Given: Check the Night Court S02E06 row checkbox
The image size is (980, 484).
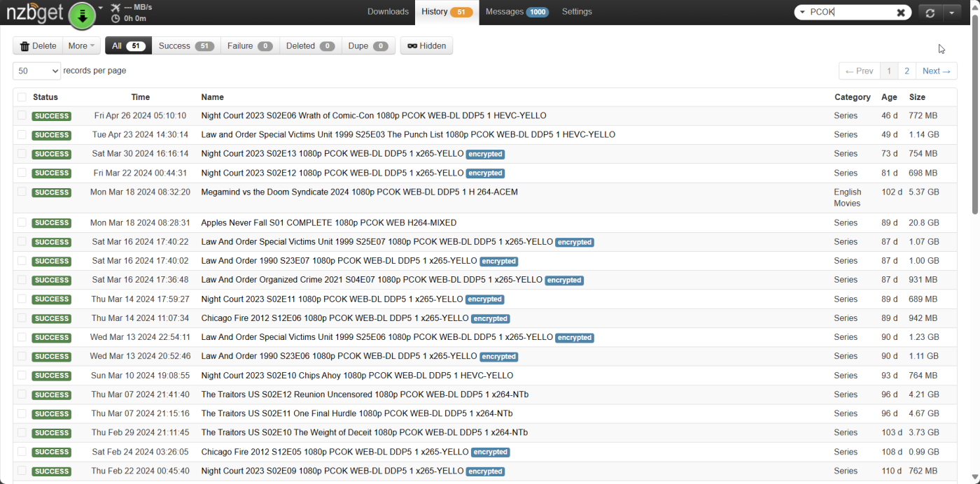Looking at the screenshot, I should click(22, 115).
